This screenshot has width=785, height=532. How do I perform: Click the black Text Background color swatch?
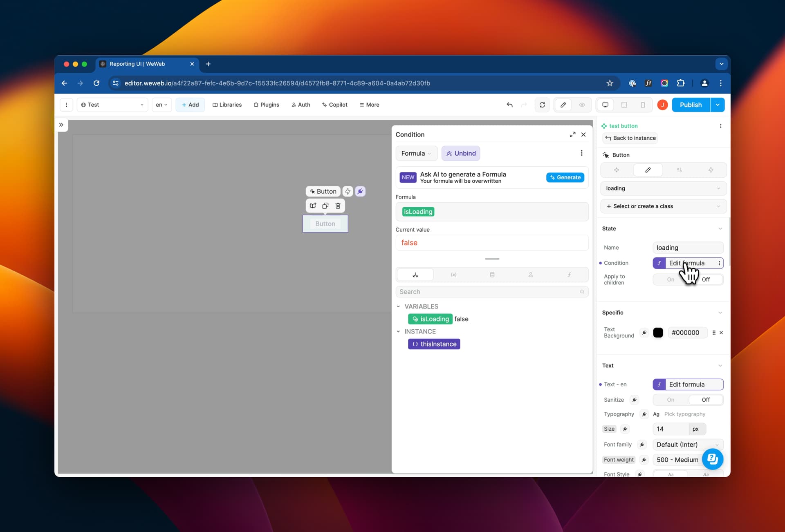[x=658, y=333]
